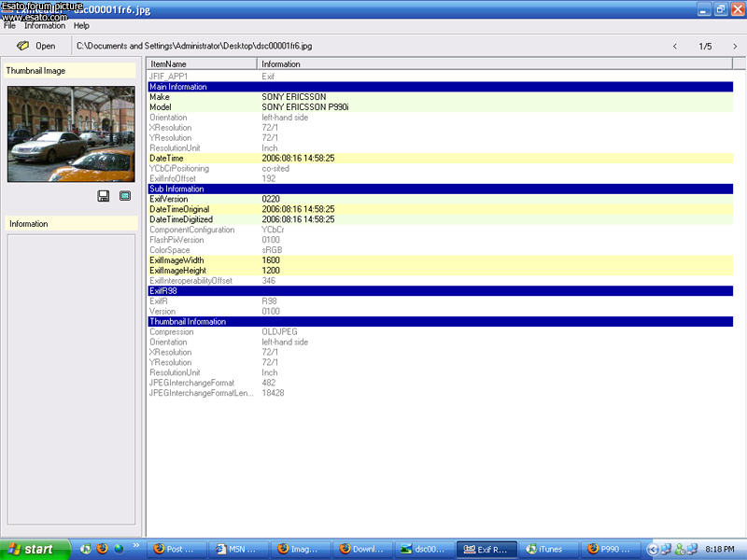Select the ExifR98 section header

coord(440,291)
